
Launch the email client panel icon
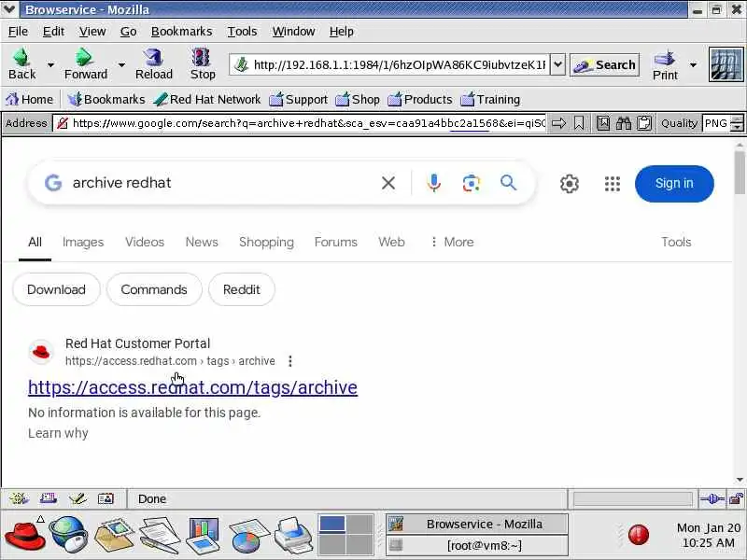pyautogui.click(x=114, y=535)
